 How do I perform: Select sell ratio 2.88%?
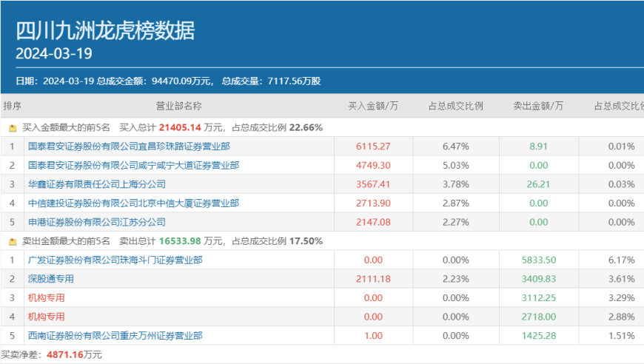point(622,317)
